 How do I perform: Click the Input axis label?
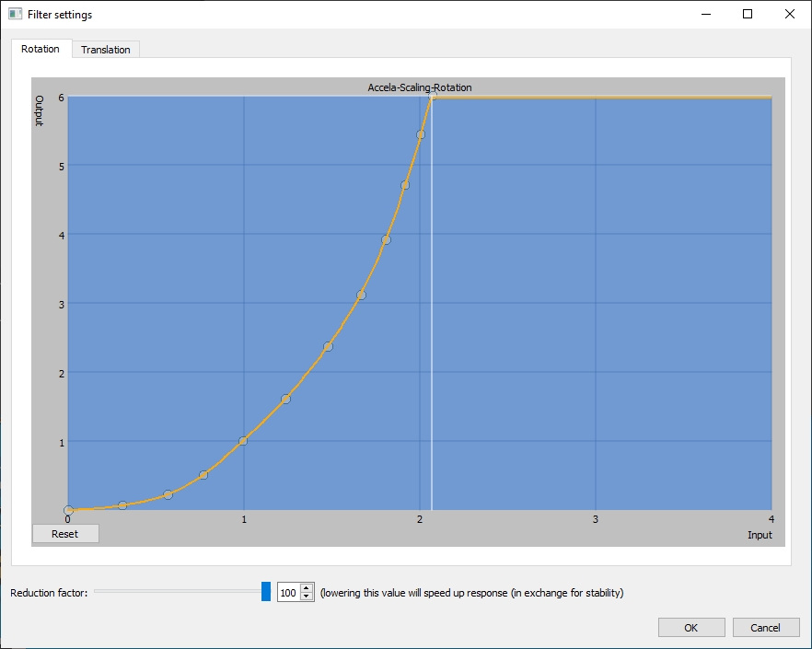(760, 535)
